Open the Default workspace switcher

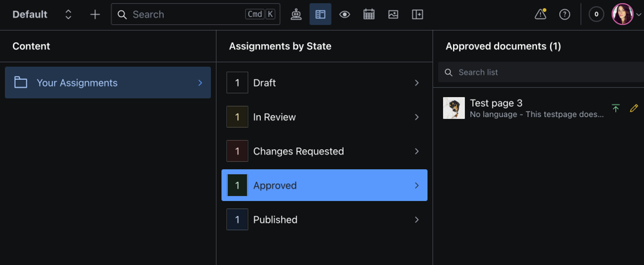(x=42, y=14)
